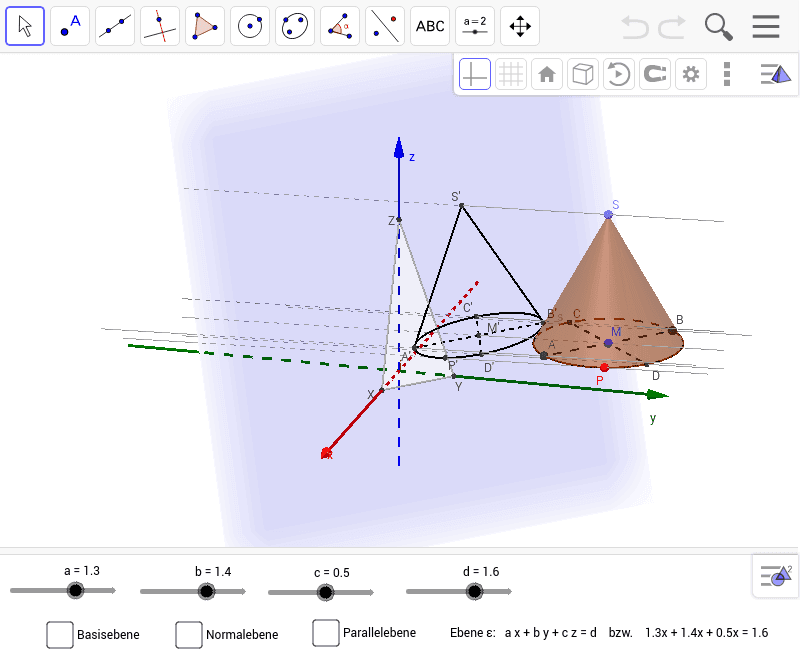The height and width of the screenshot is (660, 800).
Task: Open 3D view settings gear
Action: (691, 74)
